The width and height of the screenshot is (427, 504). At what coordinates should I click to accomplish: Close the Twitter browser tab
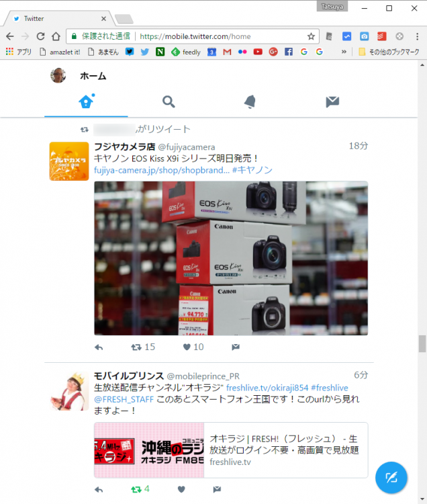click(x=103, y=19)
